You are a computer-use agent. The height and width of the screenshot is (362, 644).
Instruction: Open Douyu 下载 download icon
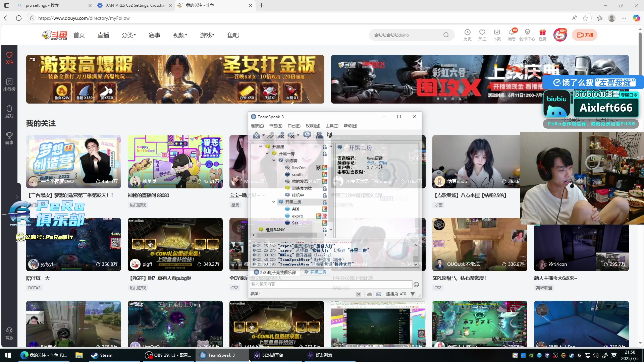point(497,35)
